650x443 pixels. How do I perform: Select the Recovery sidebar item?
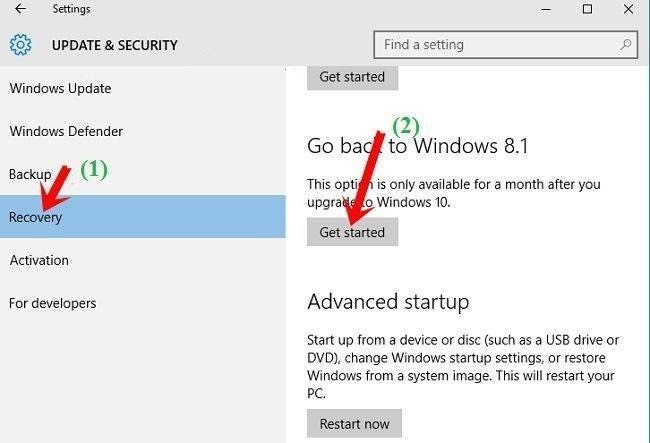pyautogui.click(x=36, y=217)
